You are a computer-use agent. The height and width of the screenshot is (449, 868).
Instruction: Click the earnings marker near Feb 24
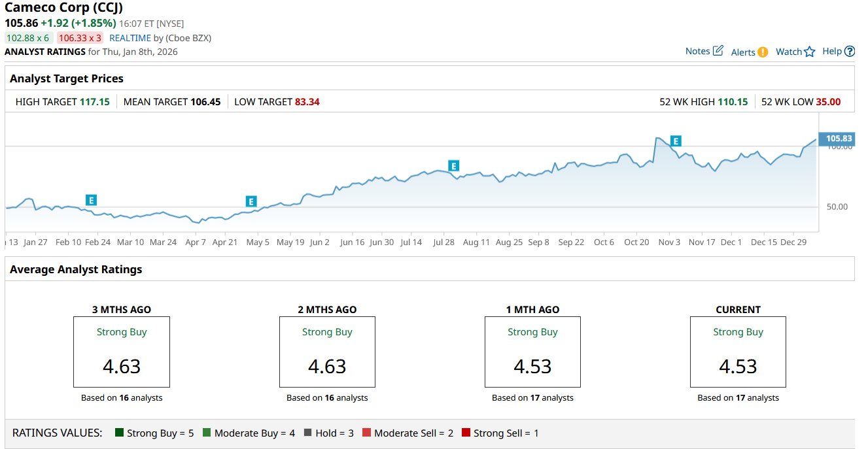click(x=92, y=200)
